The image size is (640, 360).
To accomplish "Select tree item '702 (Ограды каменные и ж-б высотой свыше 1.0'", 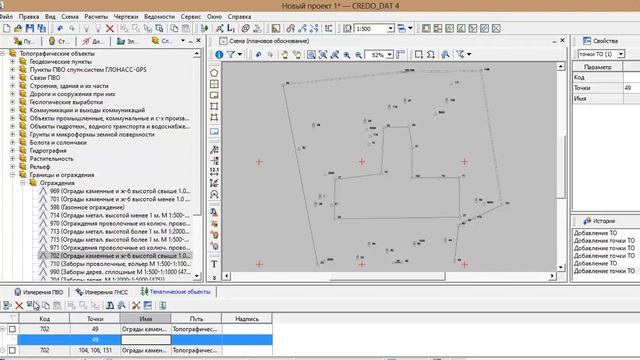I will (115, 256).
